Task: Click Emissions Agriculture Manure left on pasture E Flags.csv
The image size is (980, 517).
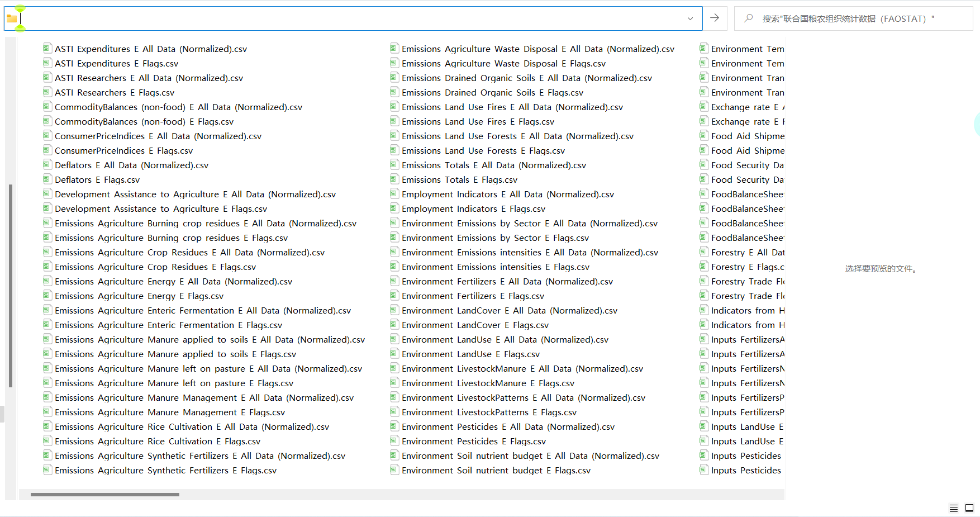Action: 174,383
